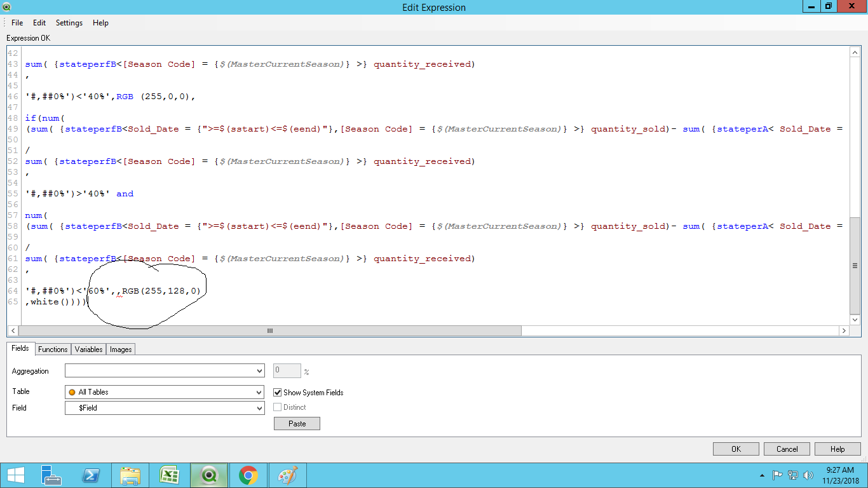Click the Paste button

(x=297, y=424)
